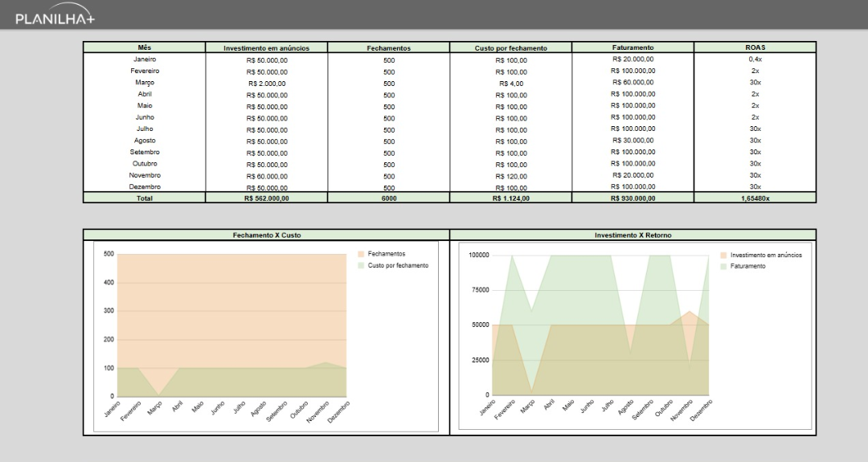Select the Custo por fechamento column header
The image size is (868, 462).
[x=510, y=48]
